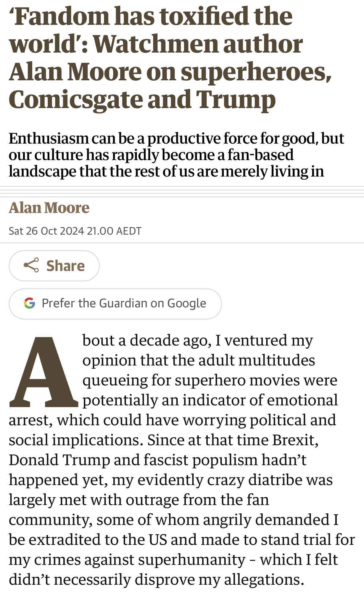This screenshot has height=594, width=364.
Task: Click "landscape that the rest of us" standfirst line
Action: coord(166,171)
